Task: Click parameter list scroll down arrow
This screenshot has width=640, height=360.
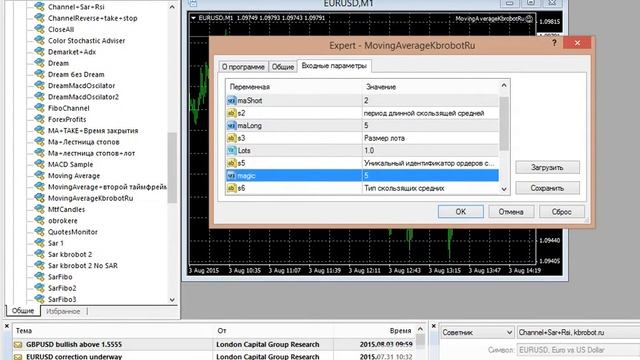Action: 504,189
